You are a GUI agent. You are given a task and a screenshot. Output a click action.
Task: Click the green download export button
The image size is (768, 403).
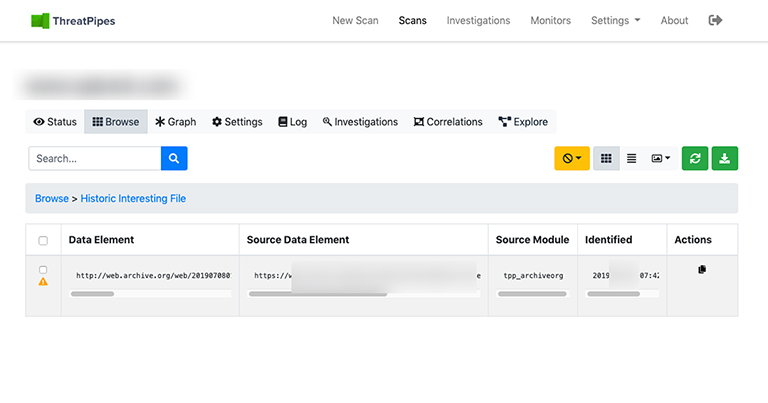point(724,158)
